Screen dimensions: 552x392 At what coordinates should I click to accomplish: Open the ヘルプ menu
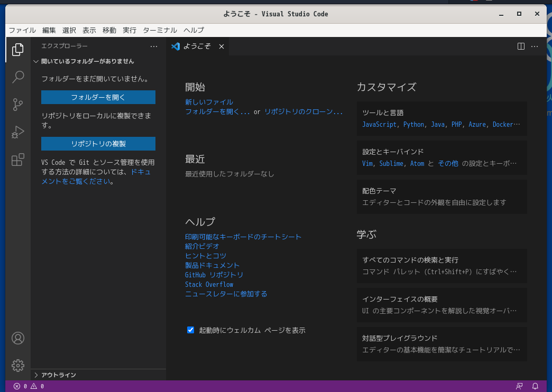194,30
